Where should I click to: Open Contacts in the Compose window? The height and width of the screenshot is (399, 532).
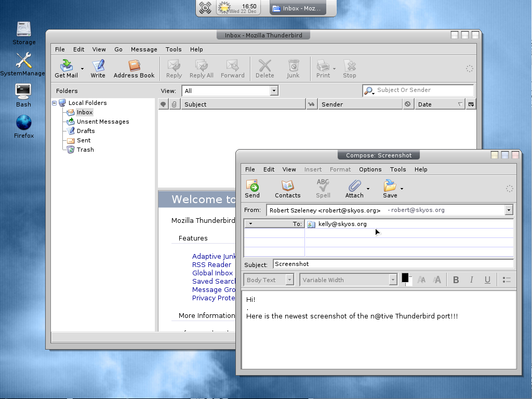click(x=287, y=189)
